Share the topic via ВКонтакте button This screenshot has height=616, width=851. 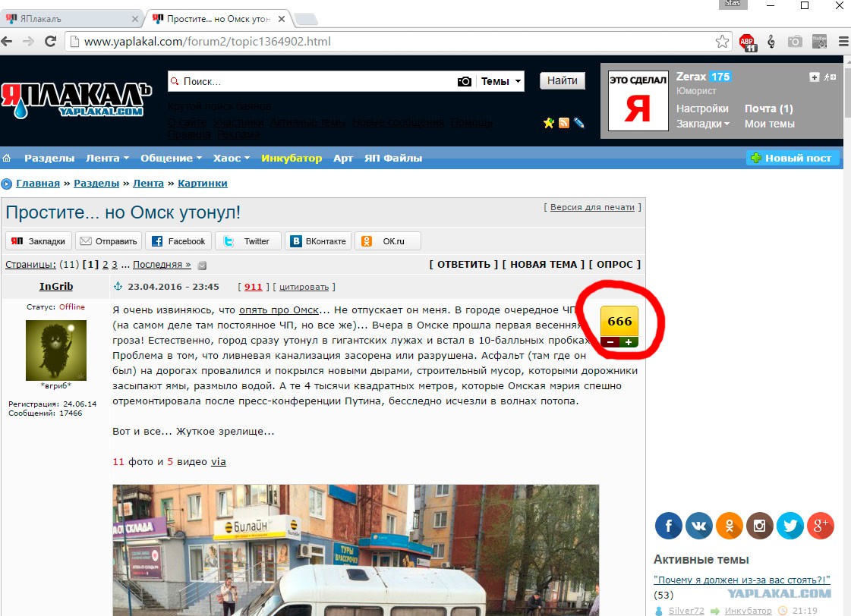click(317, 241)
